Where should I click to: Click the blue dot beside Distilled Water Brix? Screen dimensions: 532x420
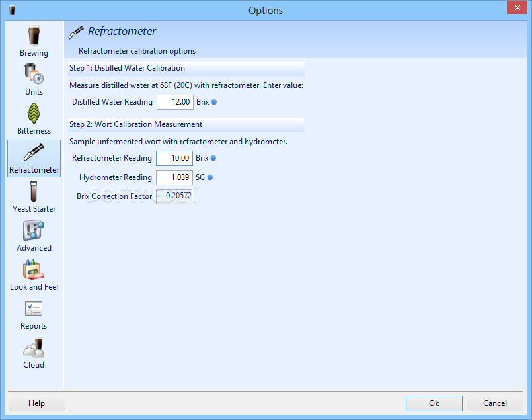click(213, 102)
